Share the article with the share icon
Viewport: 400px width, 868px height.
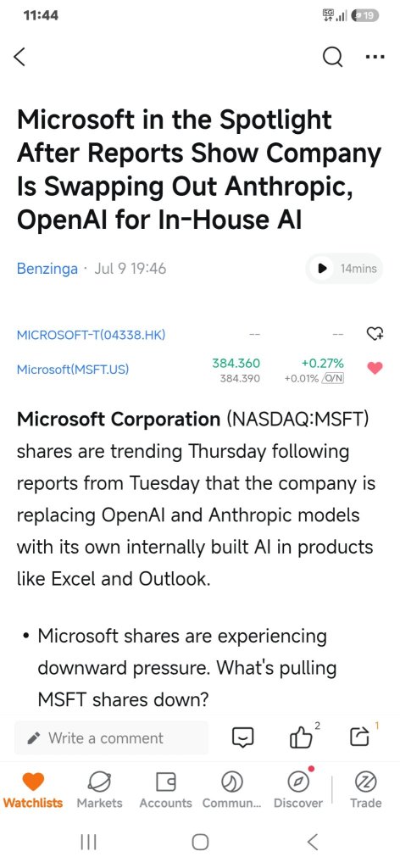[x=359, y=737]
